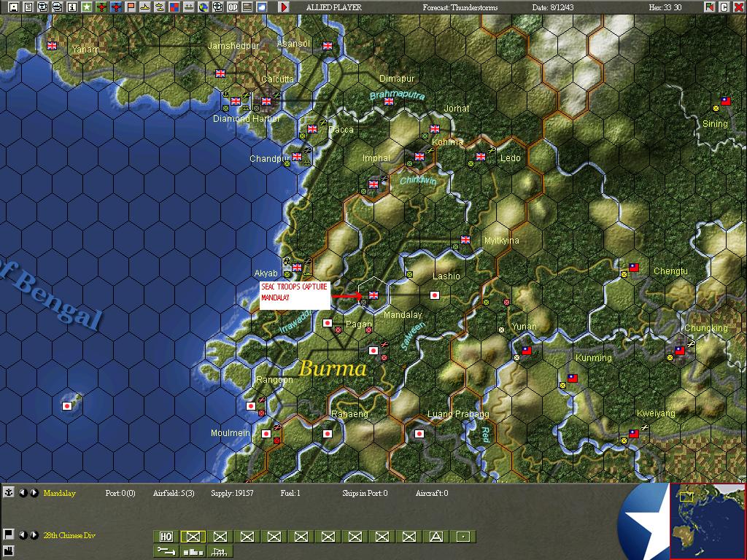
Task: Select previous unit before 28th Chinese Div
Action: 23,534
